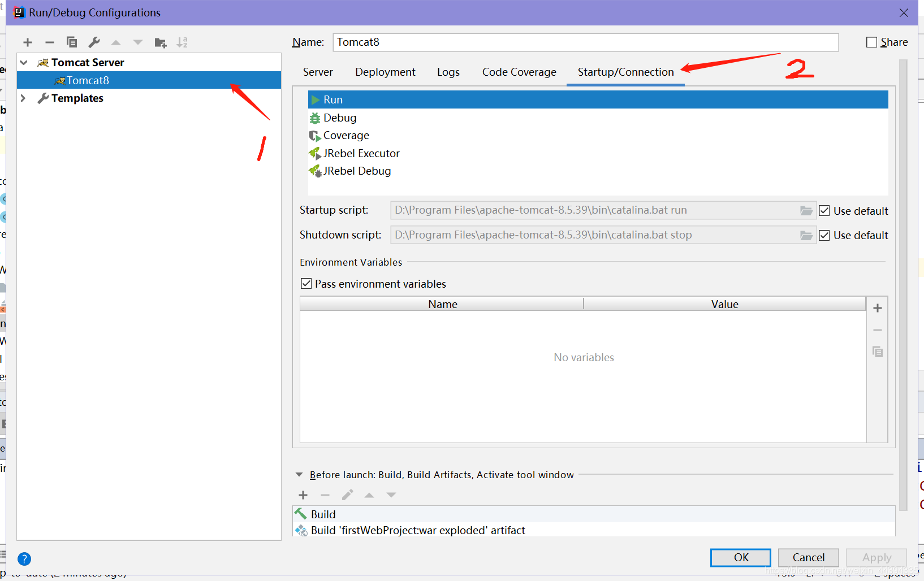Collapse the Tomcat Server tree node
This screenshot has width=924, height=581.
click(x=24, y=63)
